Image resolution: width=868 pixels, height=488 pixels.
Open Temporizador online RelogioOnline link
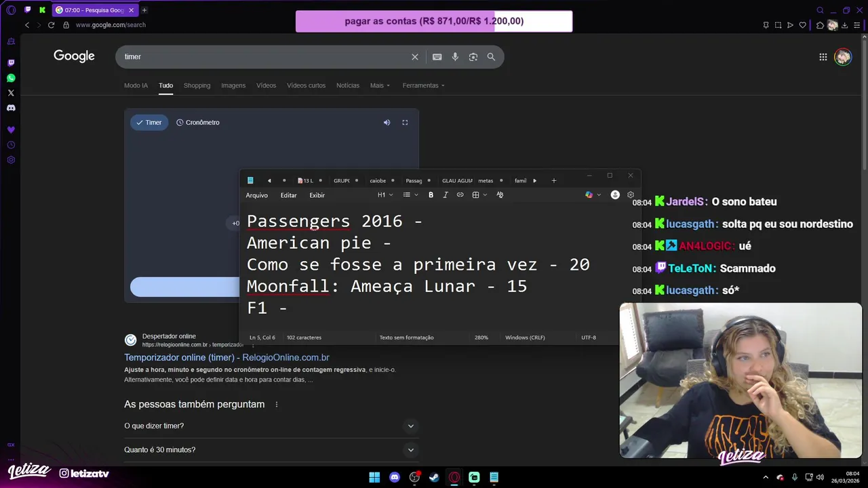(x=226, y=357)
